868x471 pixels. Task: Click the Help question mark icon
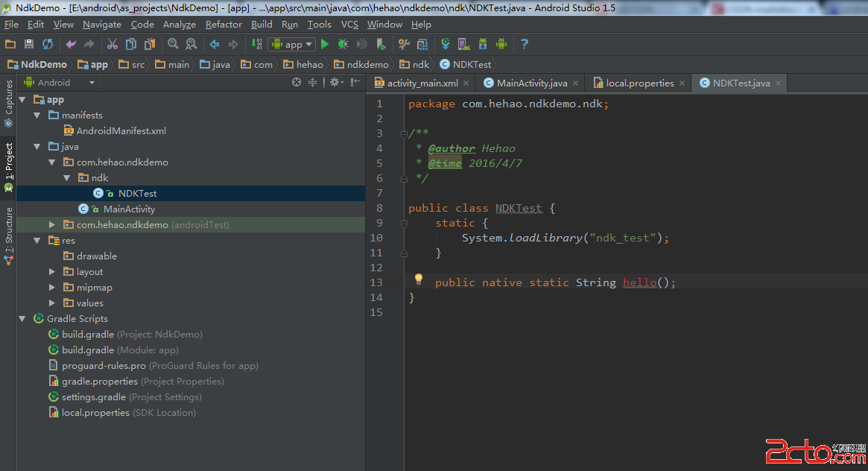(525, 45)
